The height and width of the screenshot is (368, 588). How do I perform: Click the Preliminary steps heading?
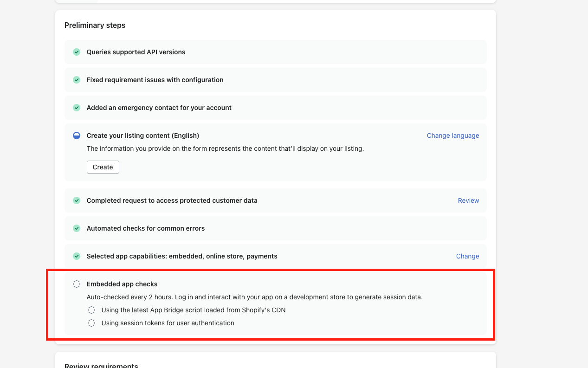(95, 25)
